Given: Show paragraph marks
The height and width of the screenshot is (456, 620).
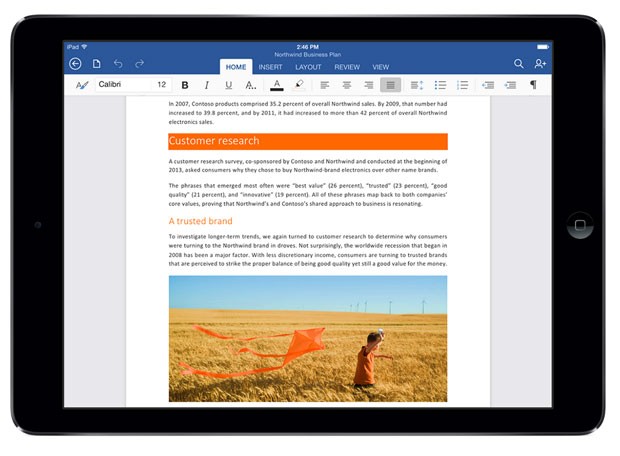Looking at the screenshot, I should [533, 85].
